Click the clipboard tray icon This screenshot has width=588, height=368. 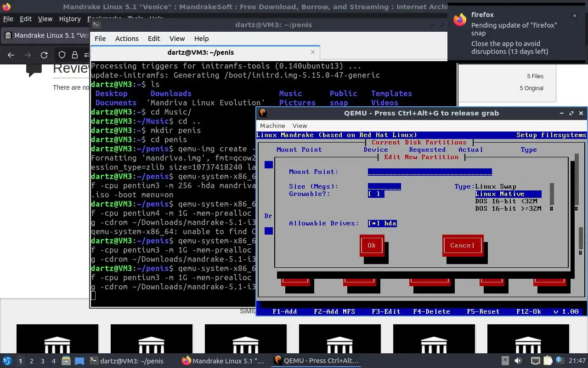pos(548,361)
